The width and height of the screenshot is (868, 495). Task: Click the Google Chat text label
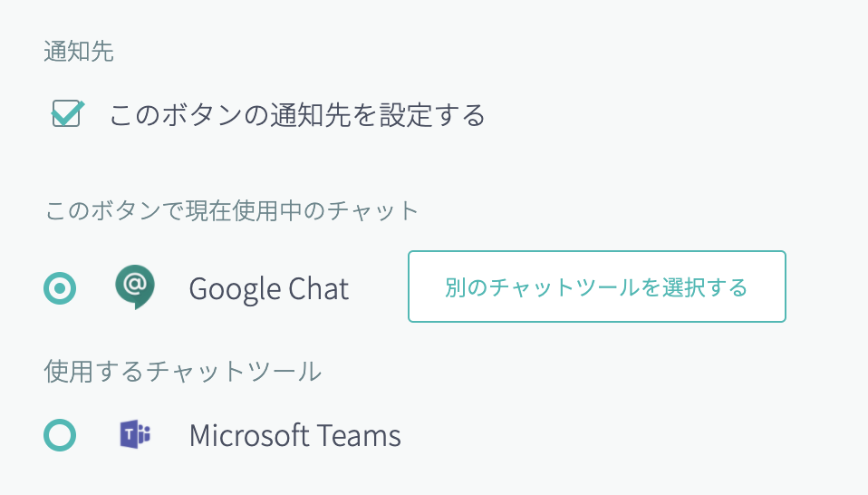[x=269, y=289]
